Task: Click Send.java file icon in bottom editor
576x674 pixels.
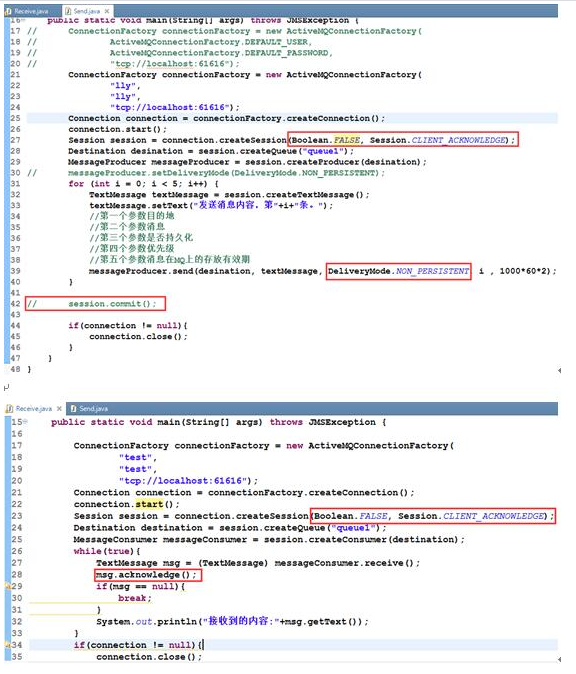Action: 74,408
